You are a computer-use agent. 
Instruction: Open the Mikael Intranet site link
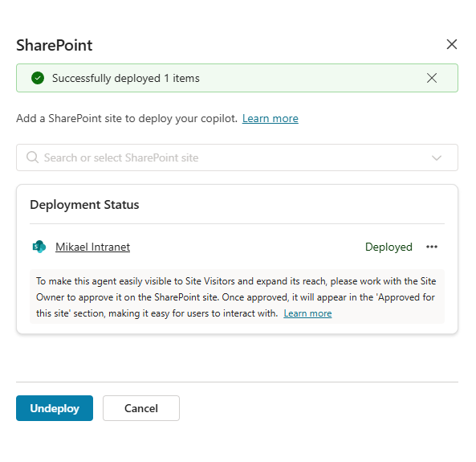point(92,247)
